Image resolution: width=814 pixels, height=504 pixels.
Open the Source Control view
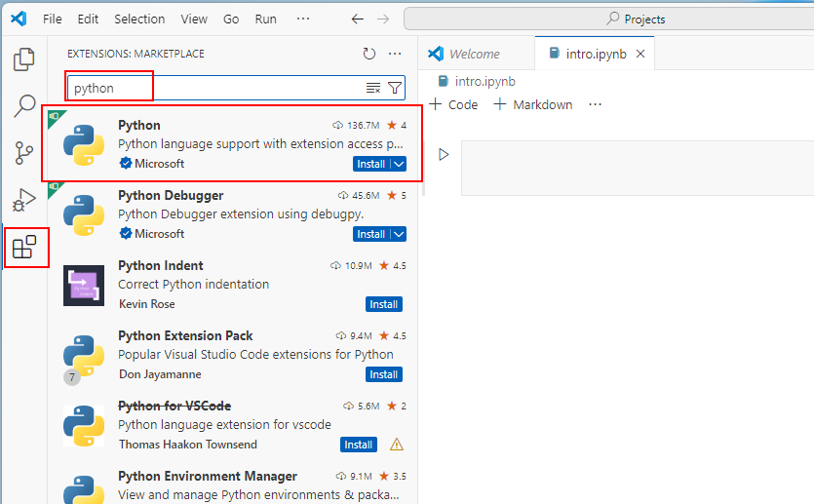[x=23, y=153]
